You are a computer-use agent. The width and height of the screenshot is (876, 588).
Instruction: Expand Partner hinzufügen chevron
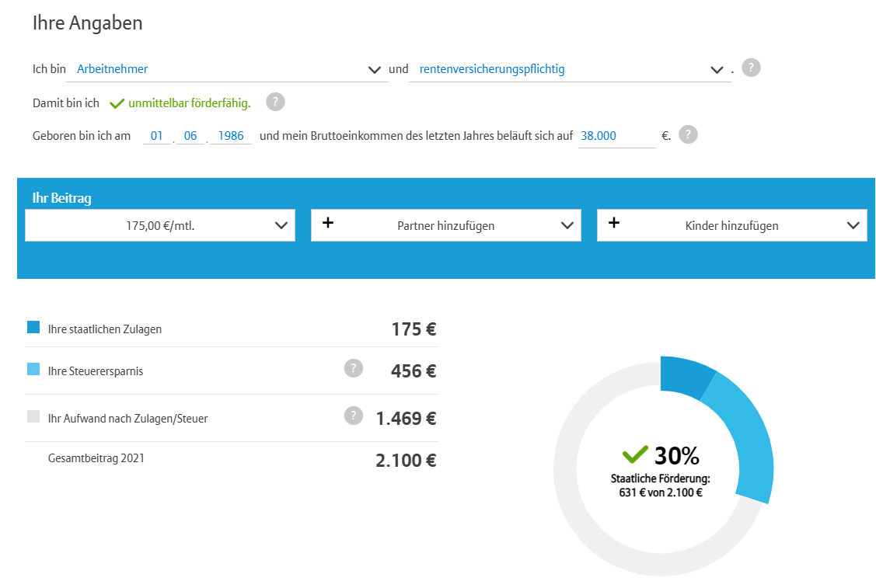tap(567, 225)
